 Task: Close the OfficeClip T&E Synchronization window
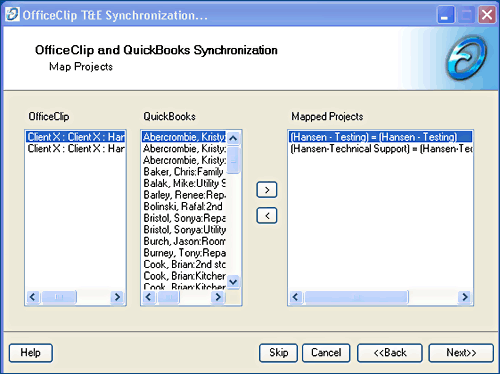click(x=487, y=15)
